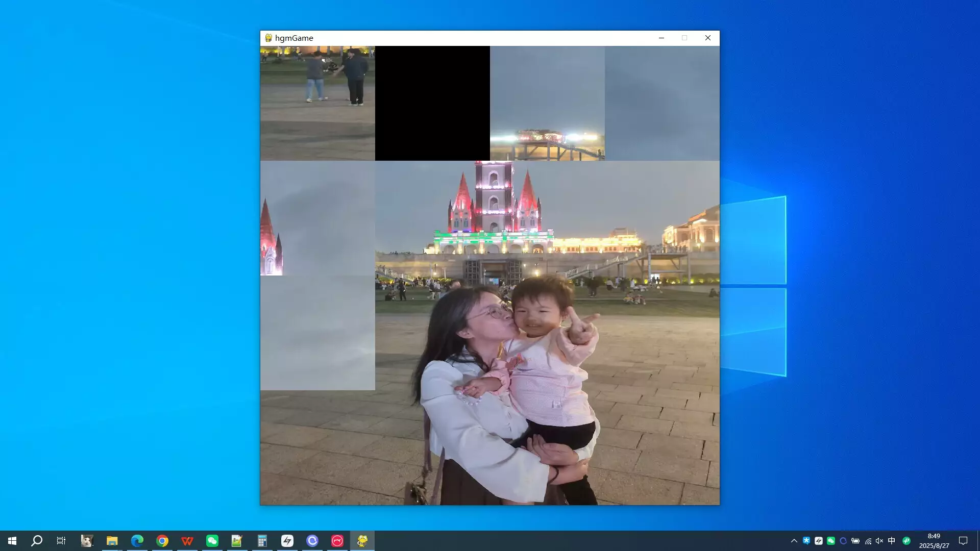Open the clock and calendar flyout
Image resolution: width=980 pixels, height=551 pixels.
tap(933, 540)
